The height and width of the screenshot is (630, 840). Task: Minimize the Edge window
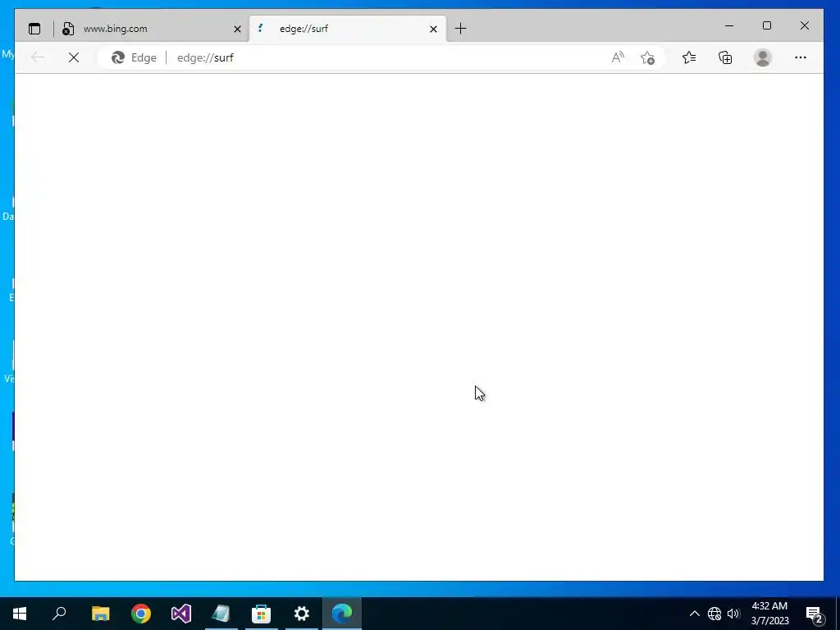point(729,25)
